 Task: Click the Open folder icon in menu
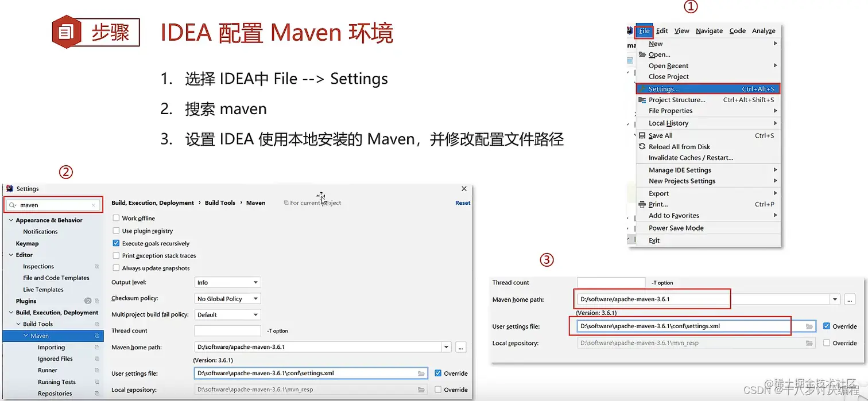coord(642,54)
